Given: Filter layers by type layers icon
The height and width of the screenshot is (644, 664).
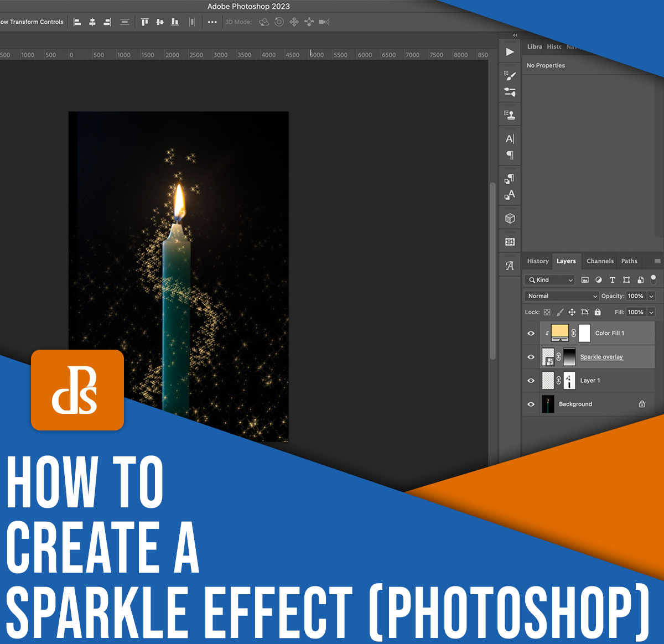Looking at the screenshot, I should pos(613,280).
